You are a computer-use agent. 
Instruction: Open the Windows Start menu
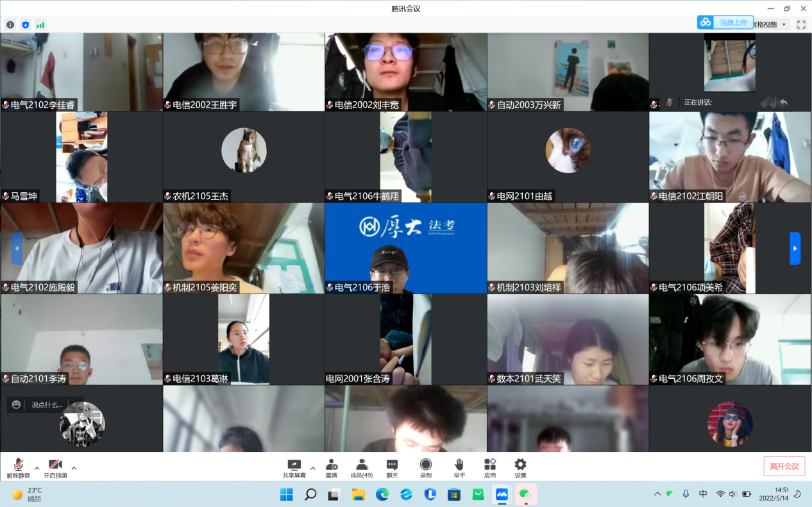click(x=286, y=494)
